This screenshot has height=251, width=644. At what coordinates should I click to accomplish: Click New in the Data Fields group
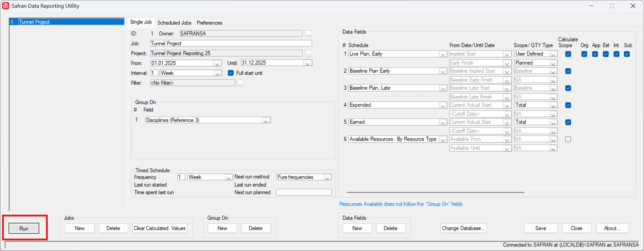pos(357,228)
